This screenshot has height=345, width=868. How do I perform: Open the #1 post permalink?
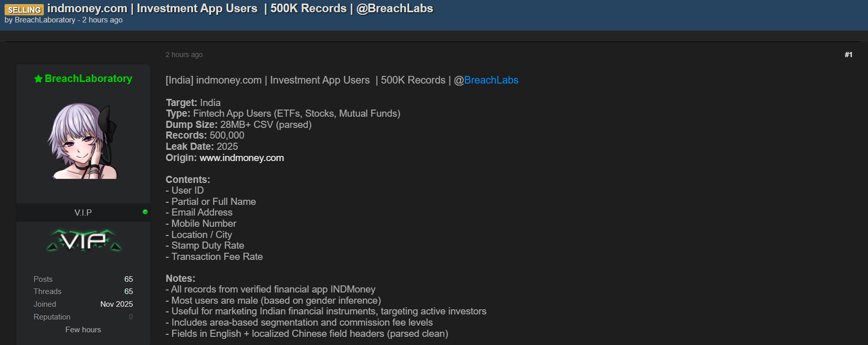click(848, 55)
